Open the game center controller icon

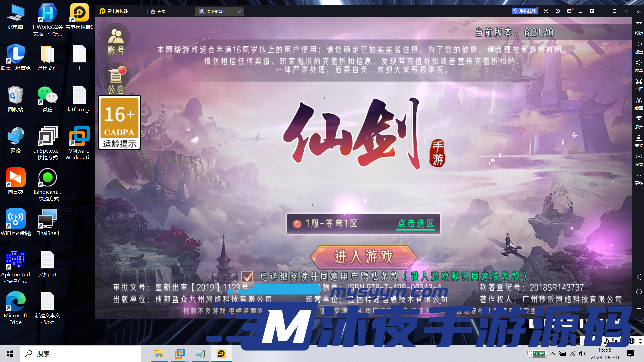(x=546, y=11)
